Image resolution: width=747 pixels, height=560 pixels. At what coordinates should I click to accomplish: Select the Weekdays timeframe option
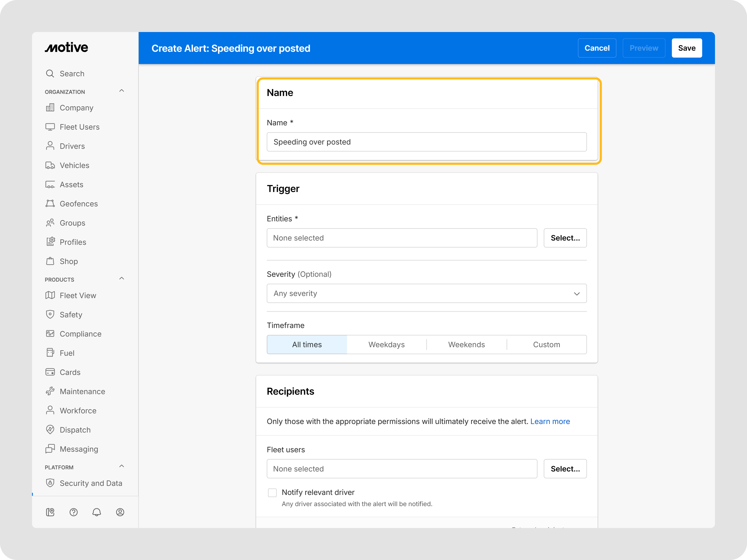[x=386, y=344]
